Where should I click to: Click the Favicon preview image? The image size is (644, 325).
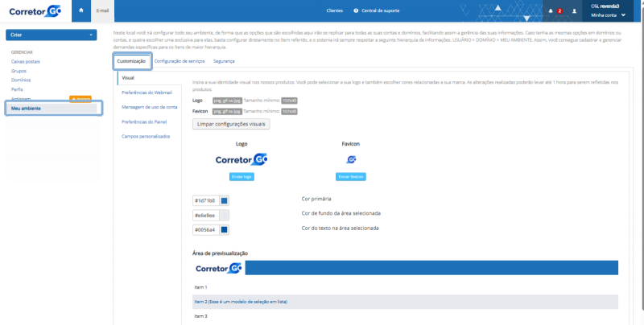351,159
